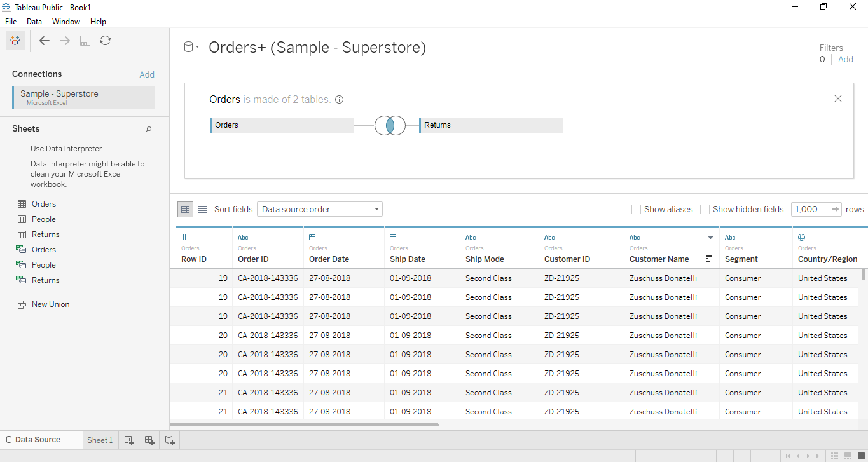Select the Returns table box in join area
This screenshot has width=868, height=462.
click(x=491, y=125)
